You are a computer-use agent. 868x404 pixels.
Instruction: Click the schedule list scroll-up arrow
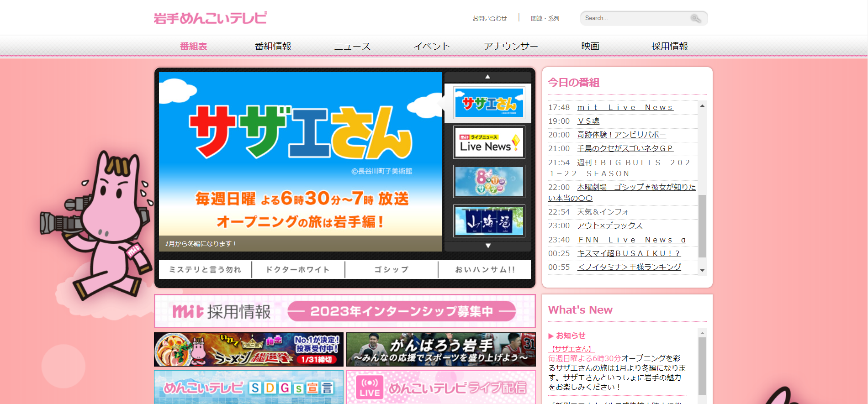(702, 106)
